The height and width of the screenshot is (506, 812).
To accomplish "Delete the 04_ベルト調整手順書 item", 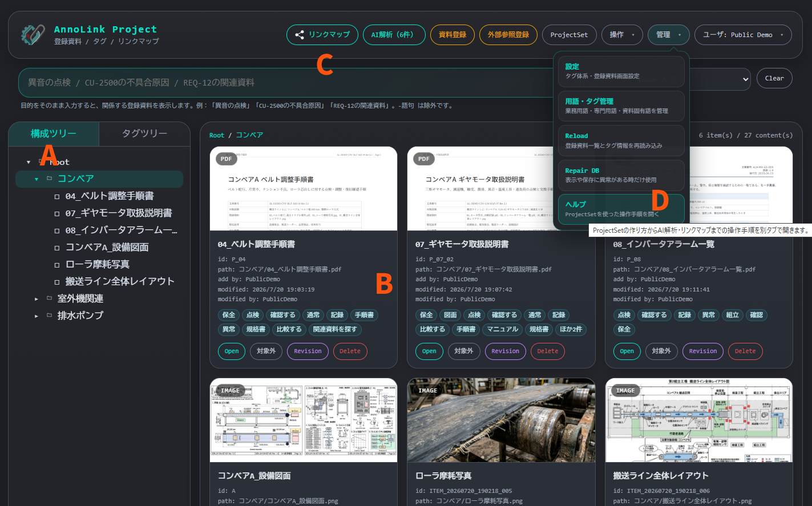I will (350, 351).
